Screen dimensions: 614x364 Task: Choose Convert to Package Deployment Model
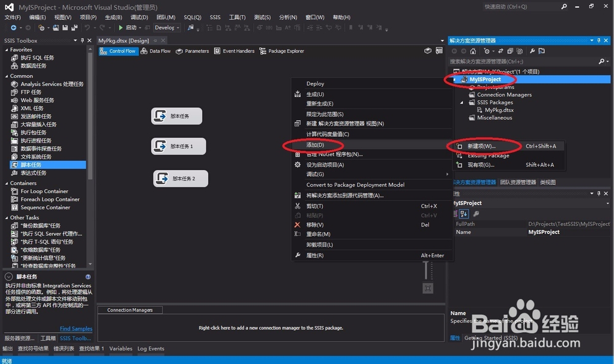[355, 185]
